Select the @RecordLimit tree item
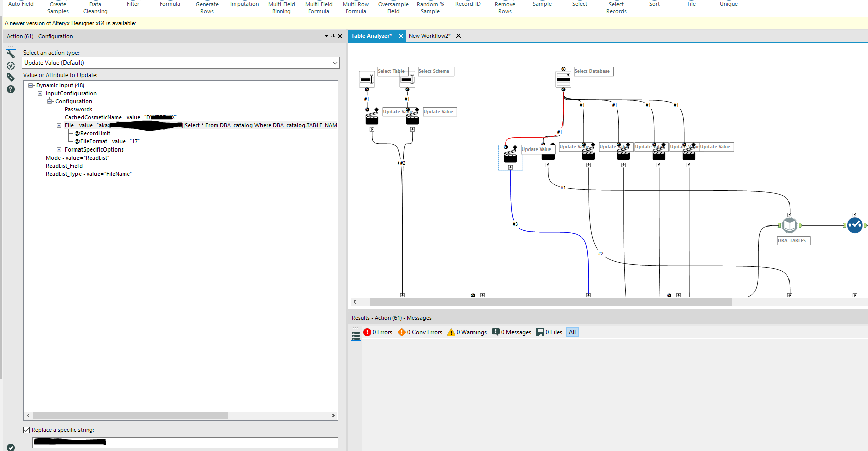The image size is (868, 451). [x=92, y=133]
